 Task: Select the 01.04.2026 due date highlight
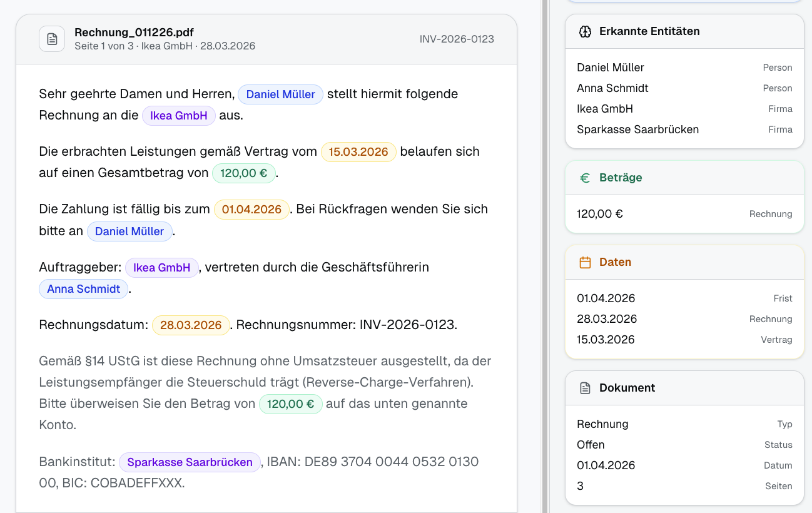click(251, 209)
